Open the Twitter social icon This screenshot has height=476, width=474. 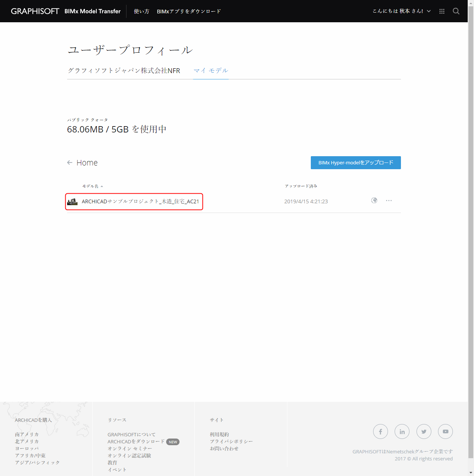tap(424, 431)
